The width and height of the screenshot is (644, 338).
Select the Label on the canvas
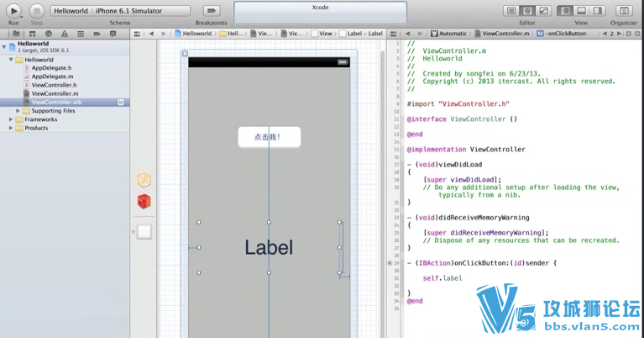point(269,247)
